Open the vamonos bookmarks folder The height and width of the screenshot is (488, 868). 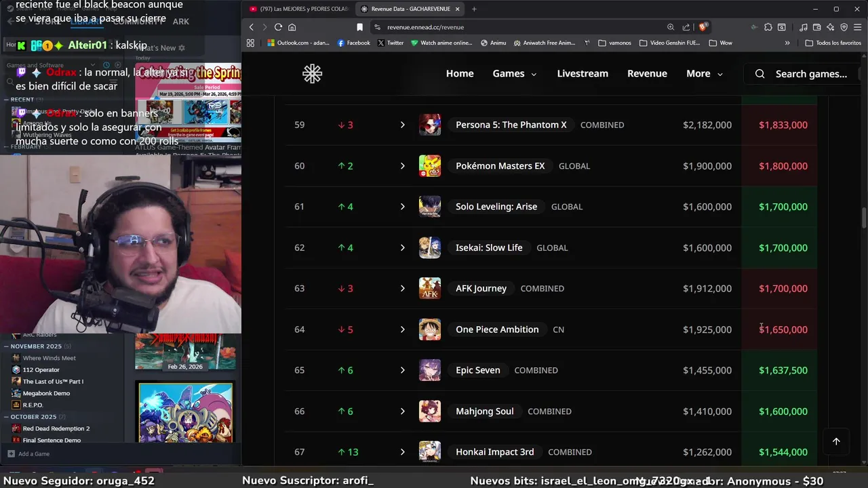point(615,43)
